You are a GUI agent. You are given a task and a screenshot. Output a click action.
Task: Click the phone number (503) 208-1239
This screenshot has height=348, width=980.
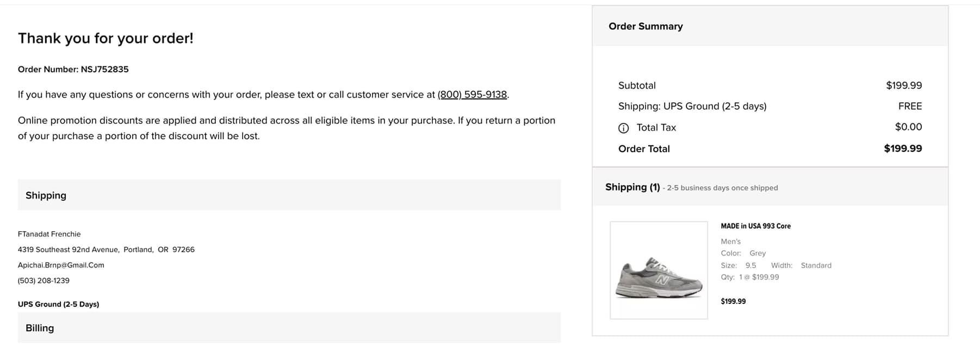point(44,281)
